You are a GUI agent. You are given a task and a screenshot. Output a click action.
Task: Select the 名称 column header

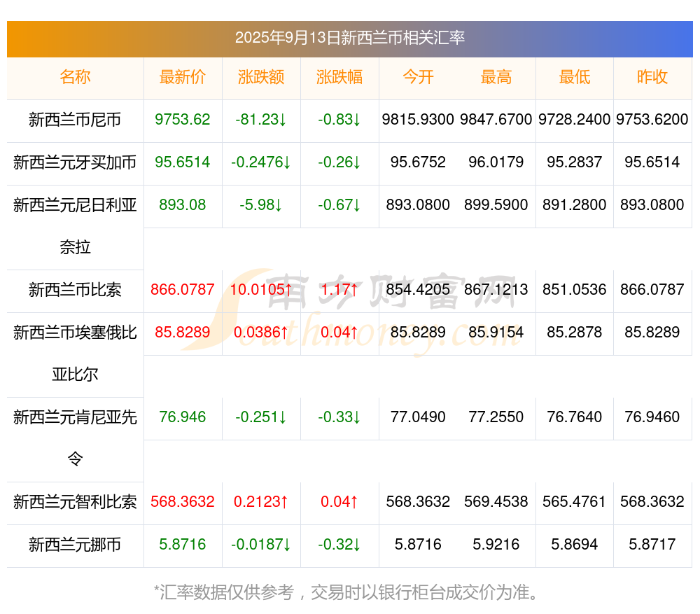75,77
